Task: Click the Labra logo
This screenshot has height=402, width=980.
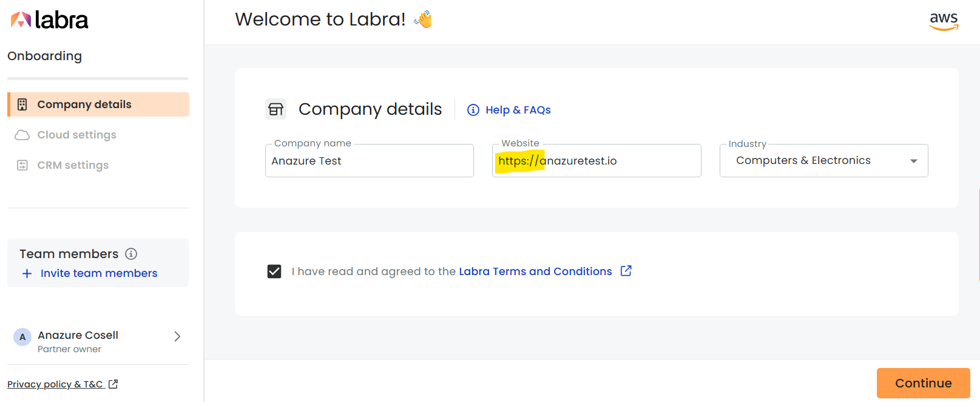Action: (x=49, y=20)
